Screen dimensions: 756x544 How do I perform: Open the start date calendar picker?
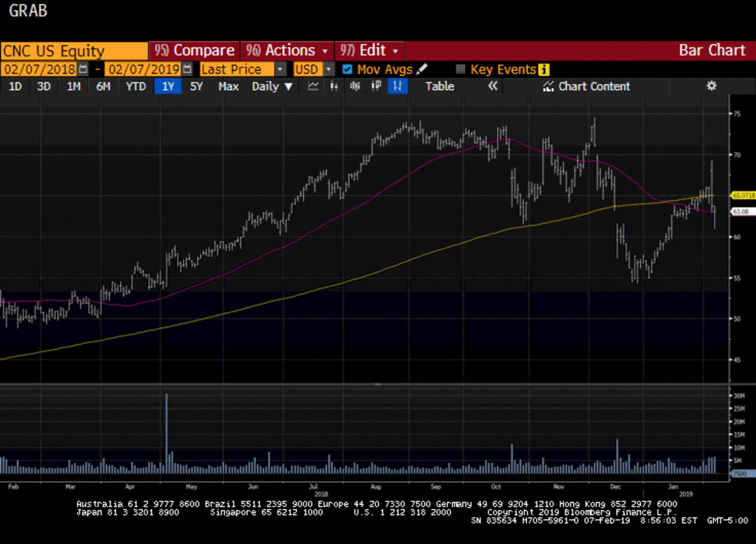(x=82, y=69)
